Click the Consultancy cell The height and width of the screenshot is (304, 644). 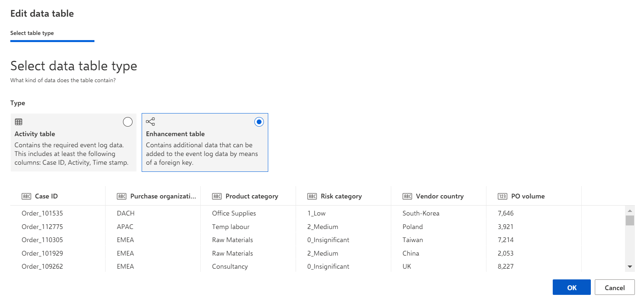pos(230,267)
